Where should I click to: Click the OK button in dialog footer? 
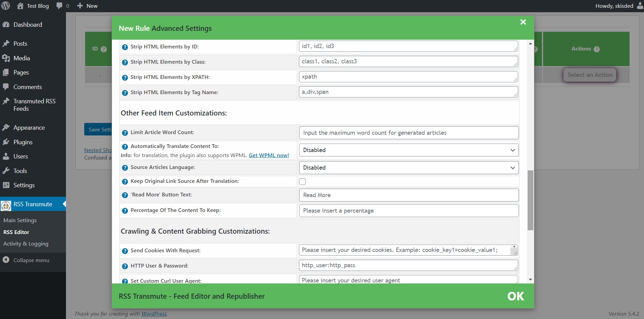point(515,296)
